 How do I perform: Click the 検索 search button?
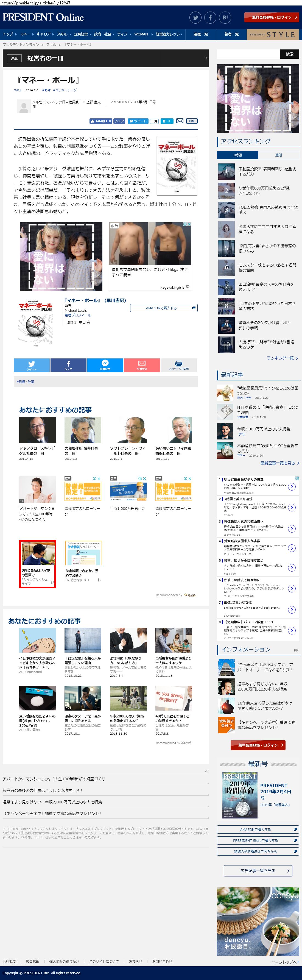click(x=289, y=54)
